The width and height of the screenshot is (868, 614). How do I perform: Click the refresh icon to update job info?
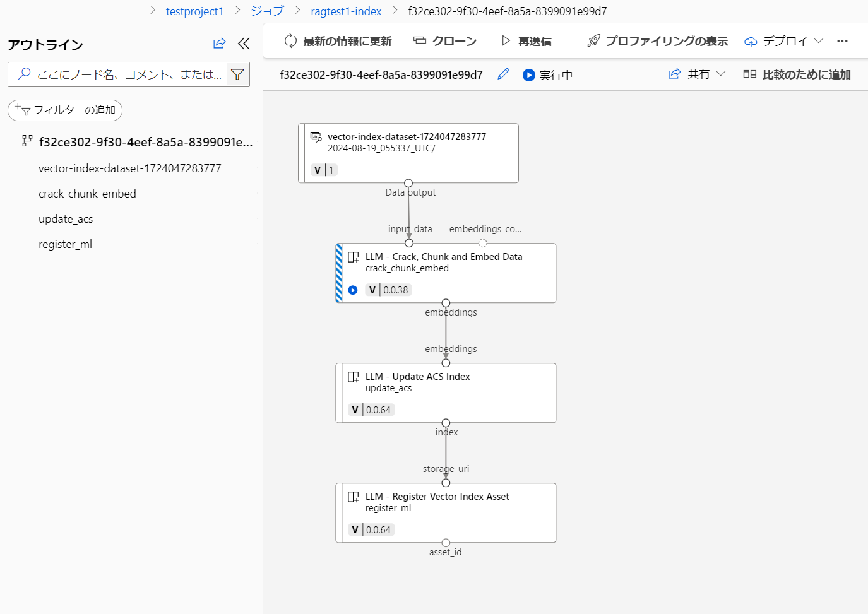point(291,40)
